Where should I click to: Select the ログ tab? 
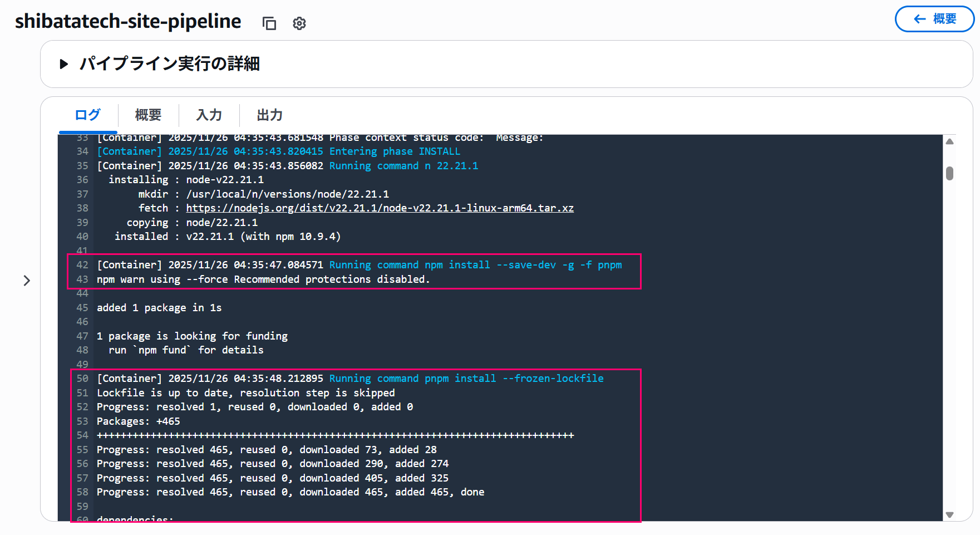(x=87, y=115)
